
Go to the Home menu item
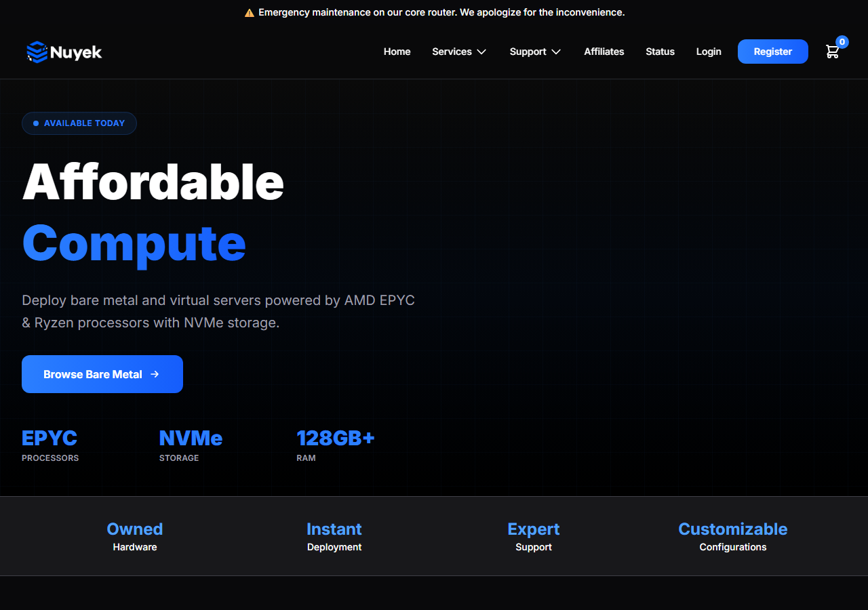[x=397, y=52]
